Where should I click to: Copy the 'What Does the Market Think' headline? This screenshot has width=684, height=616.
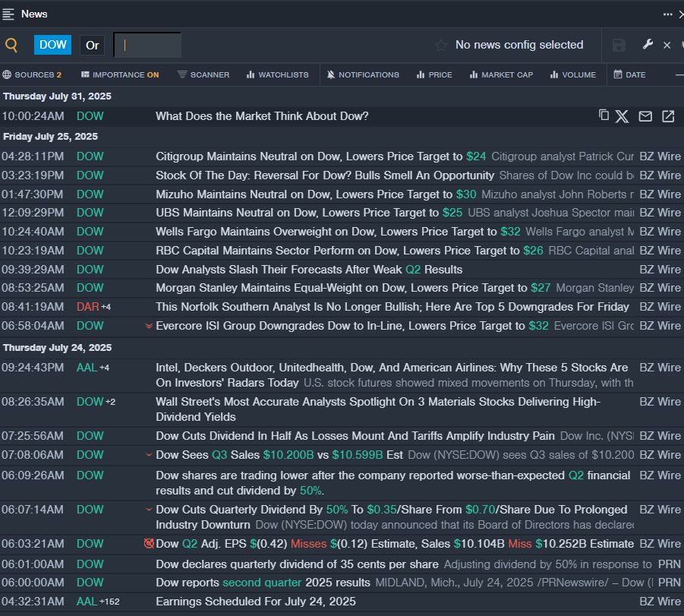click(604, 115)
